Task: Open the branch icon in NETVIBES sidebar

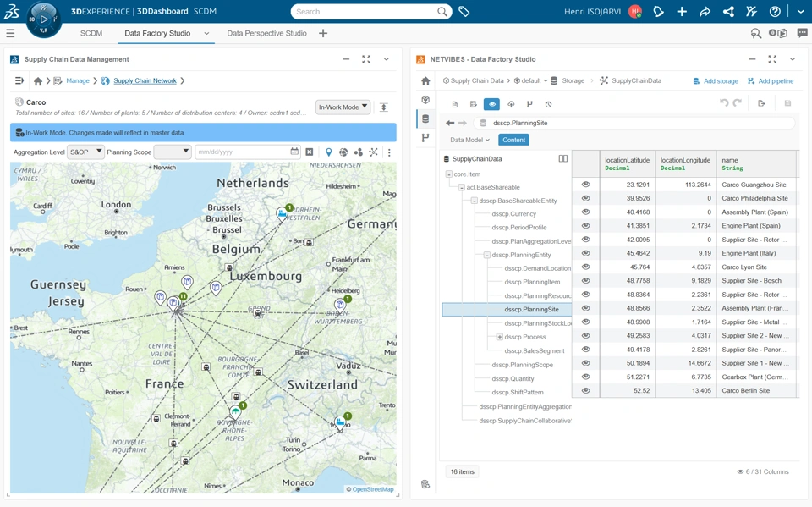Action: coord(425,137)
